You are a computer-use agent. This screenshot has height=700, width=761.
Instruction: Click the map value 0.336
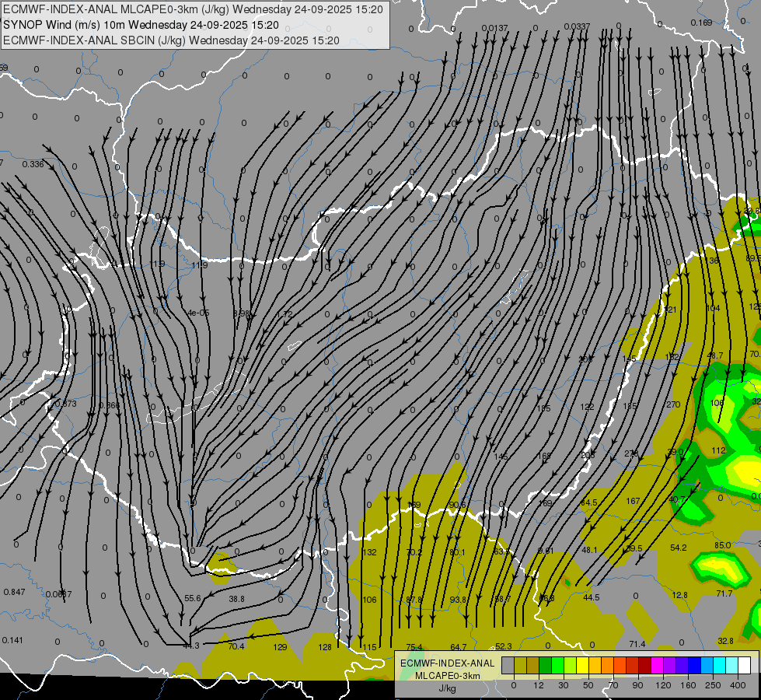[33, 164]
